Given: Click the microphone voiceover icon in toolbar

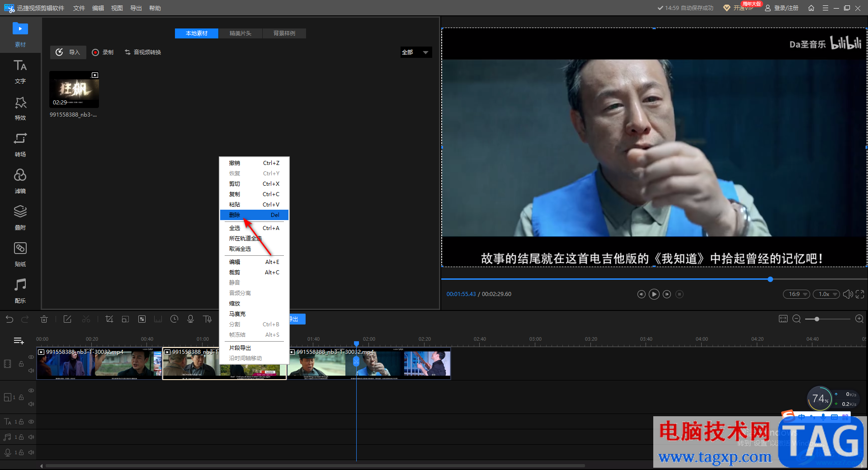Looking at the screenshot, I should (x=190, y=319).
